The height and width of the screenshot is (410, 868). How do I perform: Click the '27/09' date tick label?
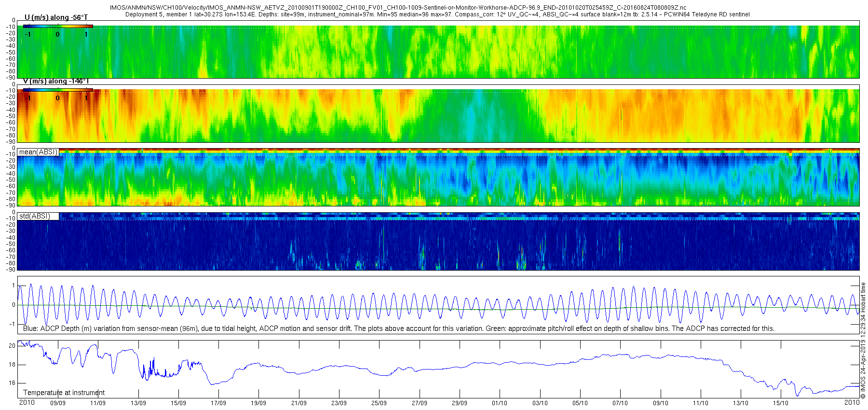tap(420, 403)
